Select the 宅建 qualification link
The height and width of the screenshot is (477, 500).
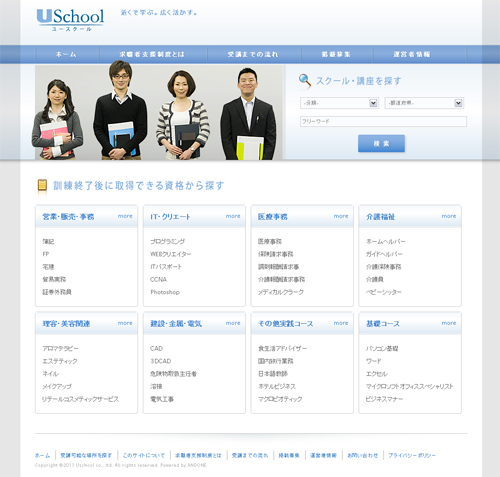48,267
